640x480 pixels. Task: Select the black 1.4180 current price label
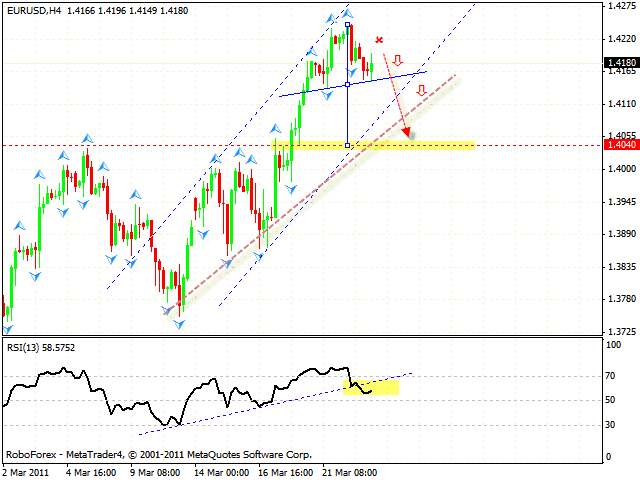(x=622, y=62)
